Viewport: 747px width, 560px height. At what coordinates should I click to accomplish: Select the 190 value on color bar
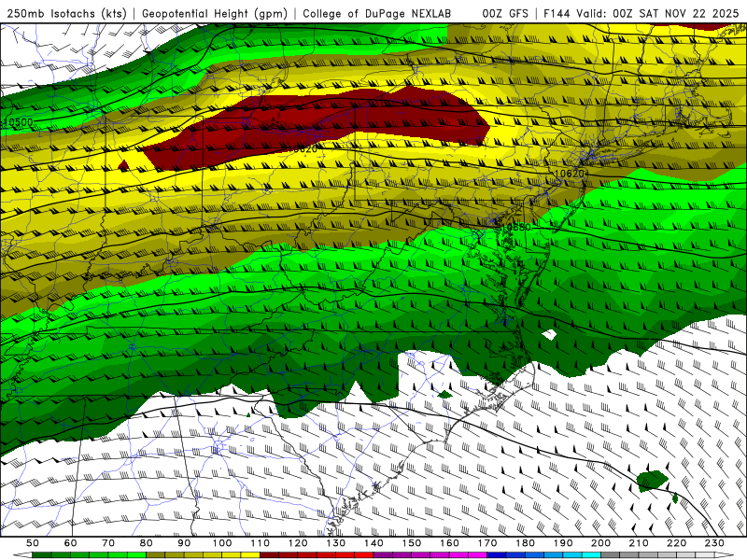563,543
